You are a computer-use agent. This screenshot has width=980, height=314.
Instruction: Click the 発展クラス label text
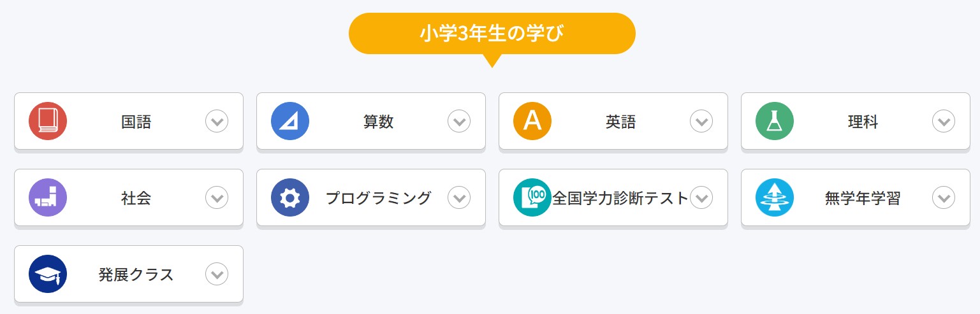(136, 275)
